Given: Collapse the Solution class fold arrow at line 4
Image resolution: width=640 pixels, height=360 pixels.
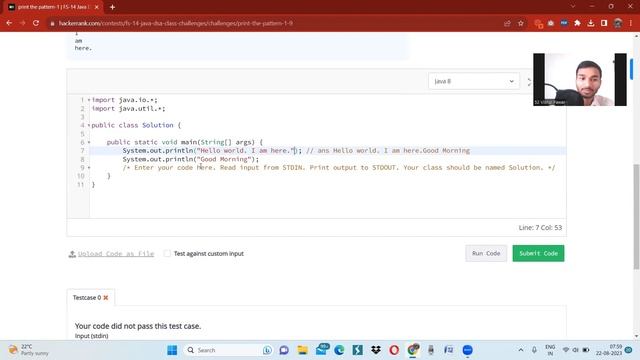Looking at the screenshot, I should point(89,125).
